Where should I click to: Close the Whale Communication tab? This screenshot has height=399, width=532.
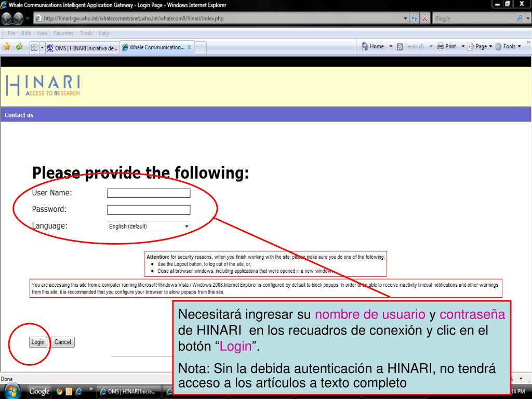(x=189, y=47)
